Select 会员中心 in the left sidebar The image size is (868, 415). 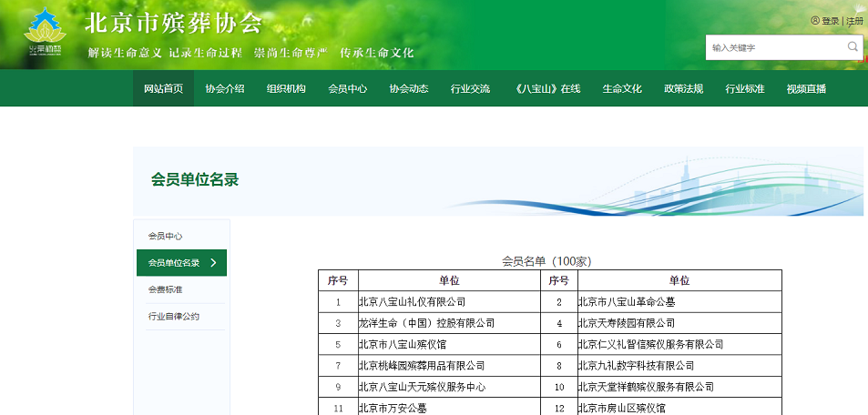[x=166, y=236]
